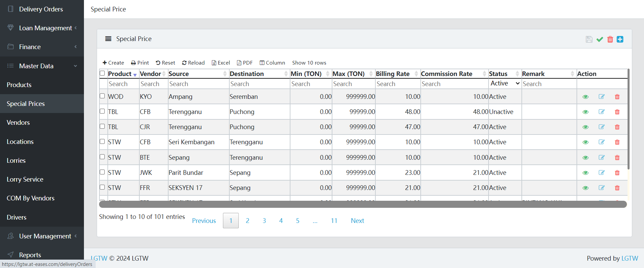Click the Next pagination link
644x268 pixels.
pyautogui.click(x=357, y=221)
